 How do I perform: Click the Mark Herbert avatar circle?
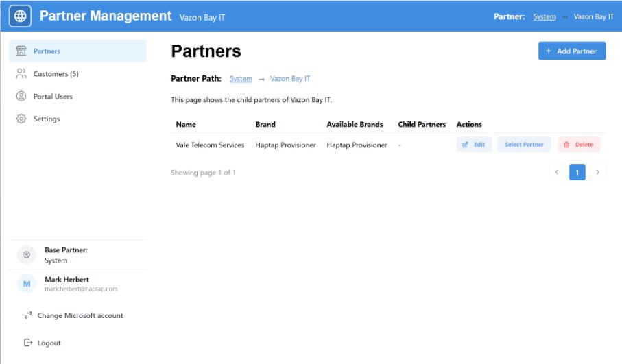[x=27, y=284]
